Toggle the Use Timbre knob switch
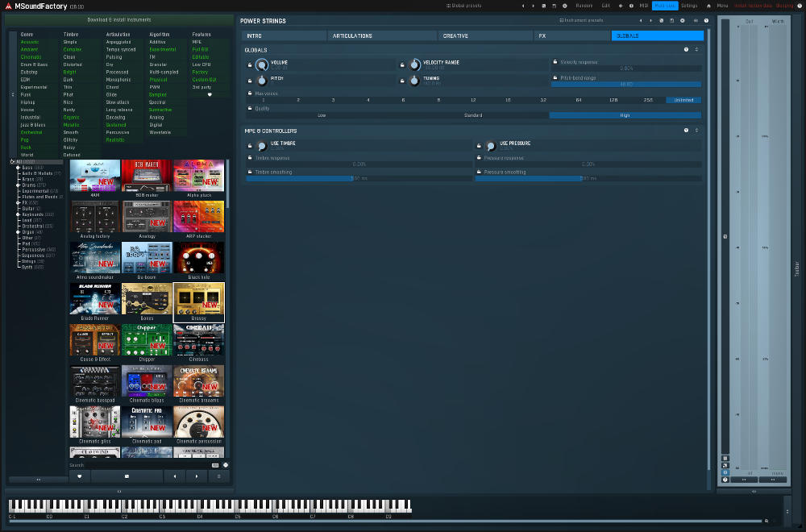Image resolution: width=806 pixels, height=532 pixels. coord(262,145)
